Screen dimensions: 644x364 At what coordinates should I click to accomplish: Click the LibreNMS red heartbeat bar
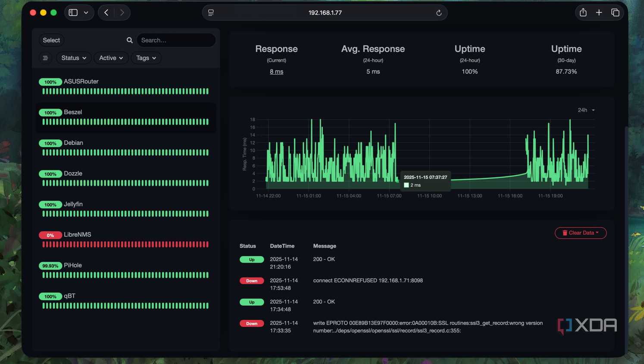(x=125, y=245)
